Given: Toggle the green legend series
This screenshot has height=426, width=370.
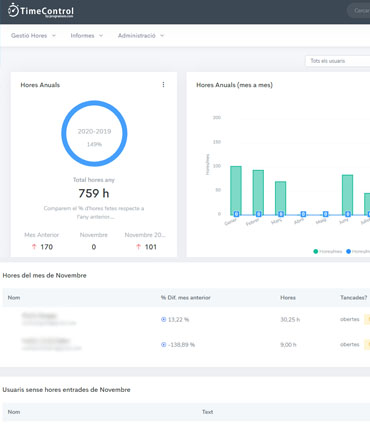Looking at the screenshot, I should point(328,251).
